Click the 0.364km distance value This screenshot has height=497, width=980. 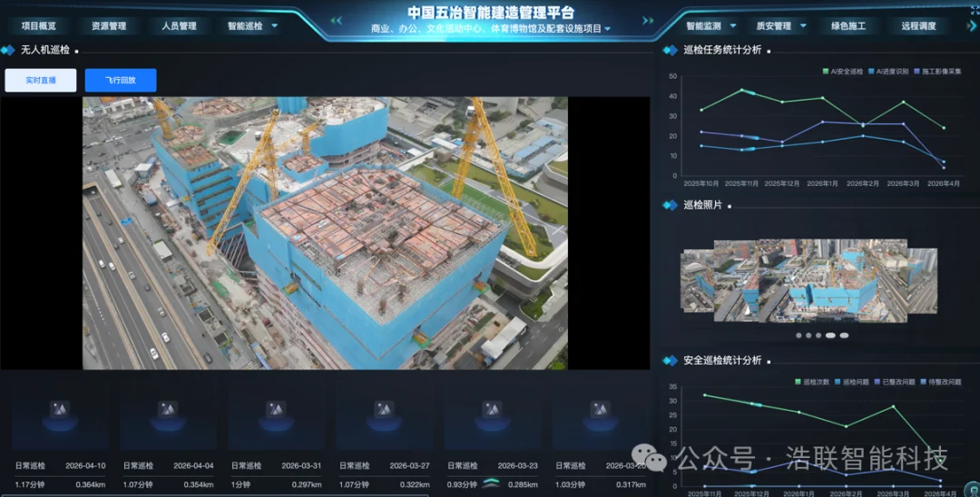[91, 484]
